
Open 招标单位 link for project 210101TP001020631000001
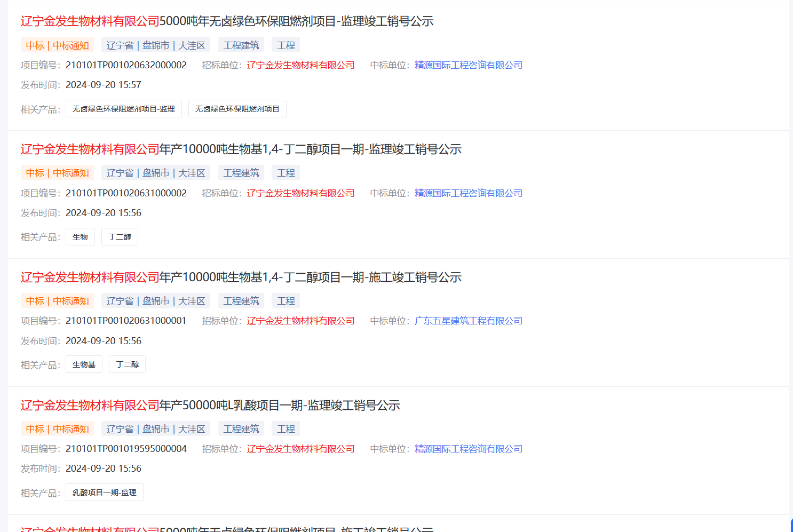301,321
